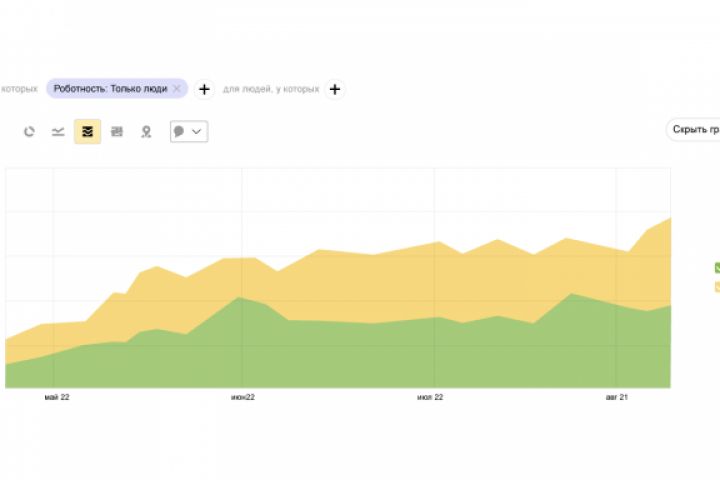
Task: Toggle the yellow series legend checkbox
Action: [x=717, y=287]
